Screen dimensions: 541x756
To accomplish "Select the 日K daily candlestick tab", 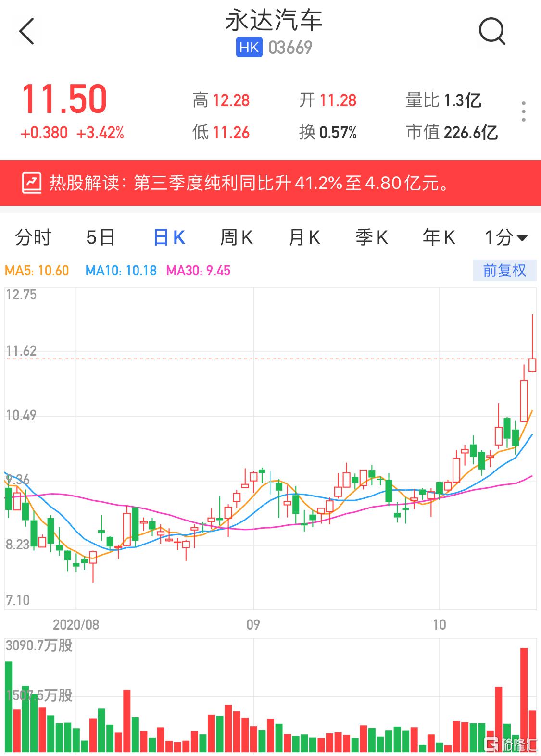I will tap(169, 237).
